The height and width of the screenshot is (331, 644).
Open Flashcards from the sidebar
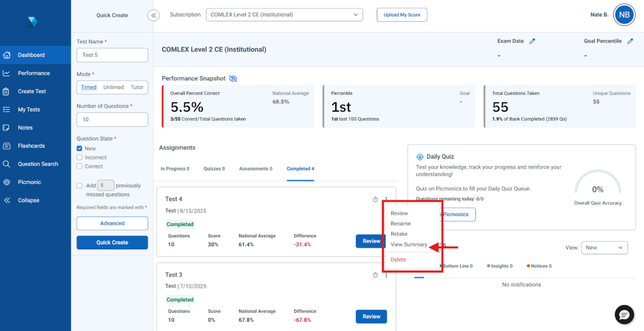click(31, 146)
